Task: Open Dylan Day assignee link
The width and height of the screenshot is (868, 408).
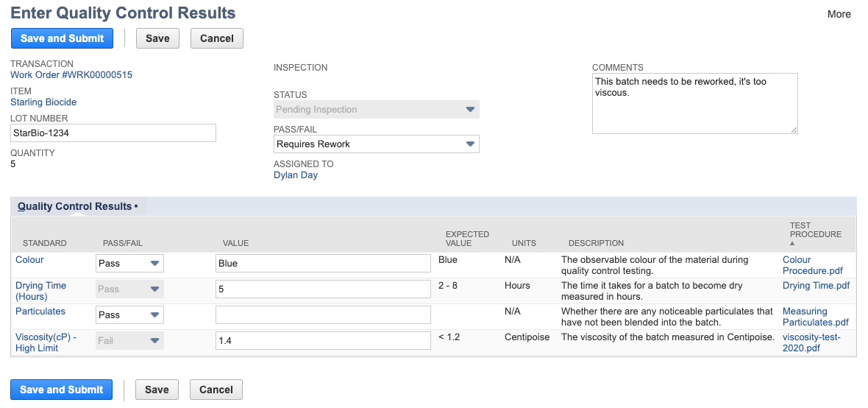Action: pyautogui.click(x=296, y=175)
